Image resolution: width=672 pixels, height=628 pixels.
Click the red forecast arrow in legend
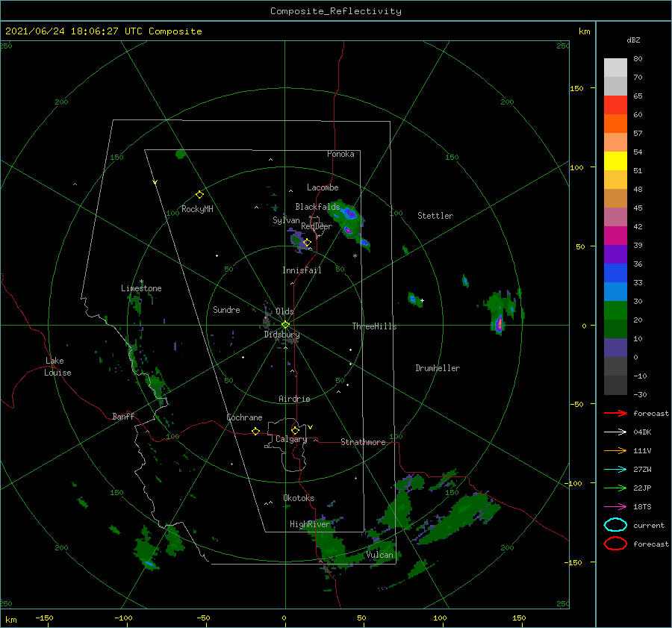[x=615, y=413]
